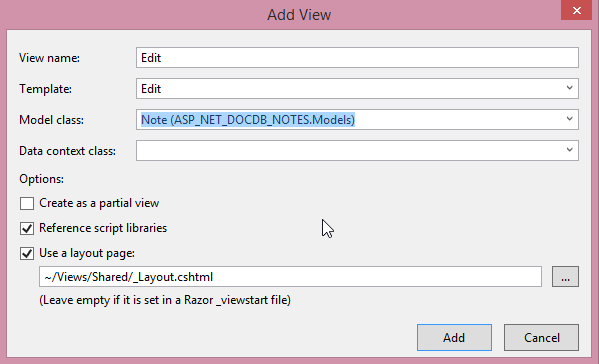Toggle Use a layout page checkbox
The width and height of the screenshot is (599, 364).
[27, 254]
